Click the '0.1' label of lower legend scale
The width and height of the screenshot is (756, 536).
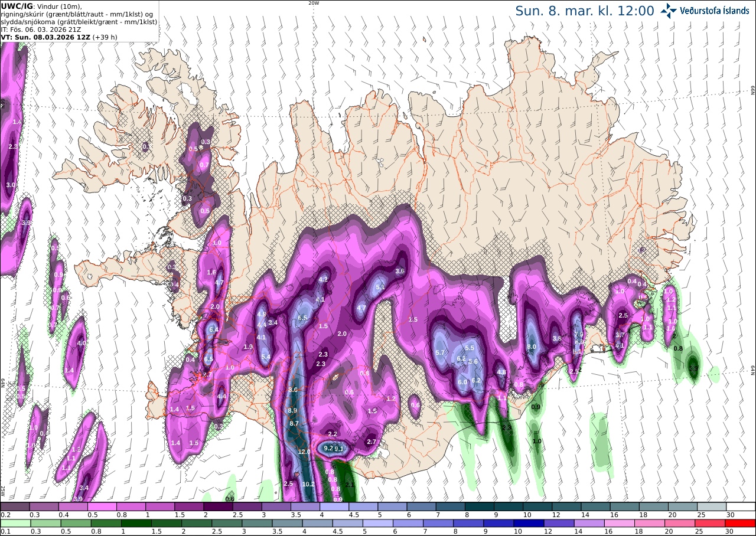click(x=5, y=531)
